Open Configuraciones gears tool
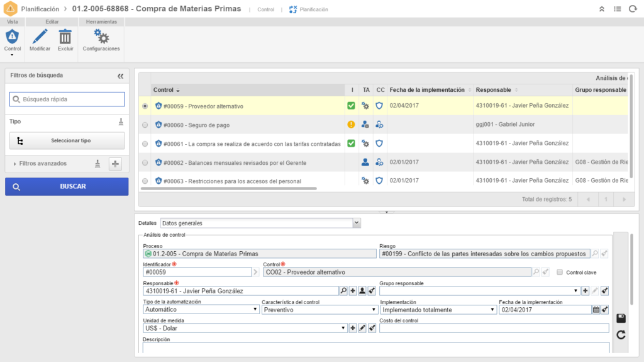This screenshot has height=362, width=644. pos(101,40)
